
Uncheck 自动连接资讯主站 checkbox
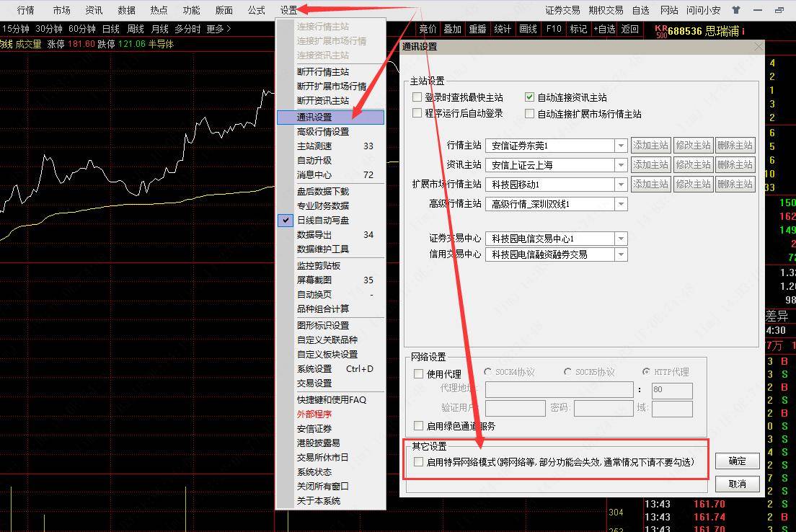click(529, 97)
